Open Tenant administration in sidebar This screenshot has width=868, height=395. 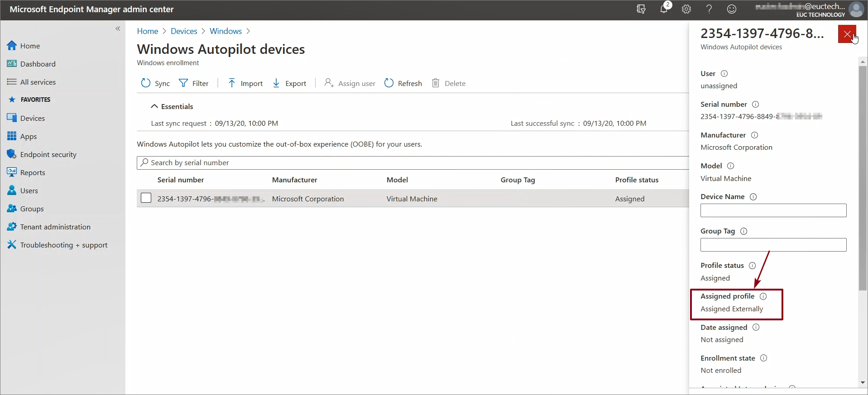point(55,227)
